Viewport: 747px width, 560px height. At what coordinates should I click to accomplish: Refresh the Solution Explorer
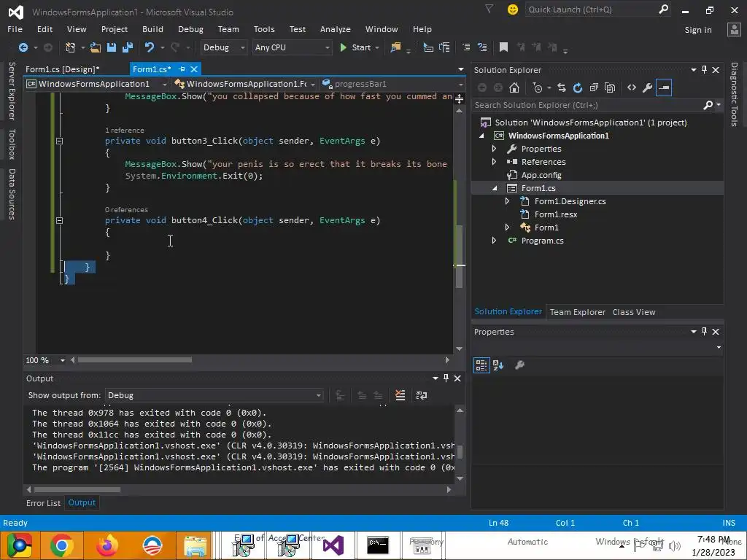coord(578,87)
